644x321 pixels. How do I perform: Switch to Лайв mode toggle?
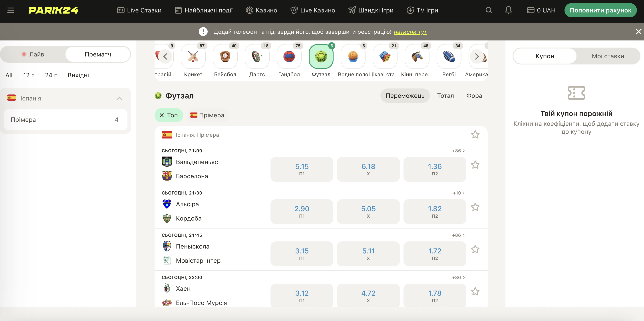[33, 54]
